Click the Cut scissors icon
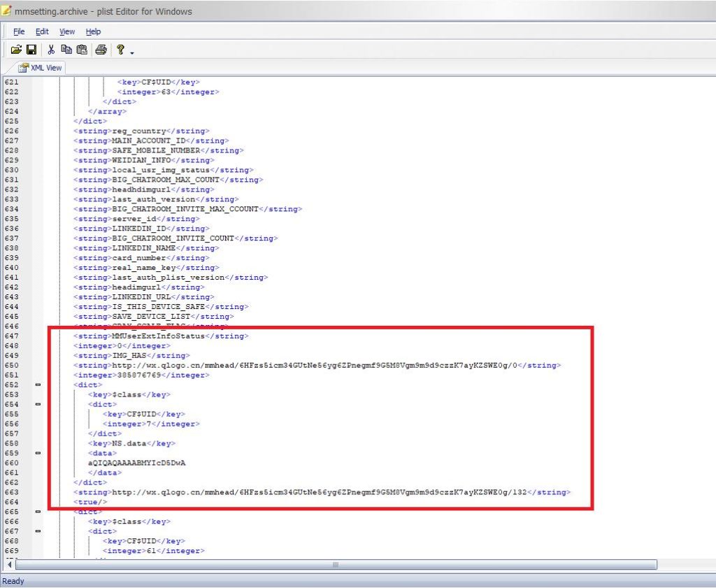This screenshot has width=716, height=588. (x=51, y=50)
